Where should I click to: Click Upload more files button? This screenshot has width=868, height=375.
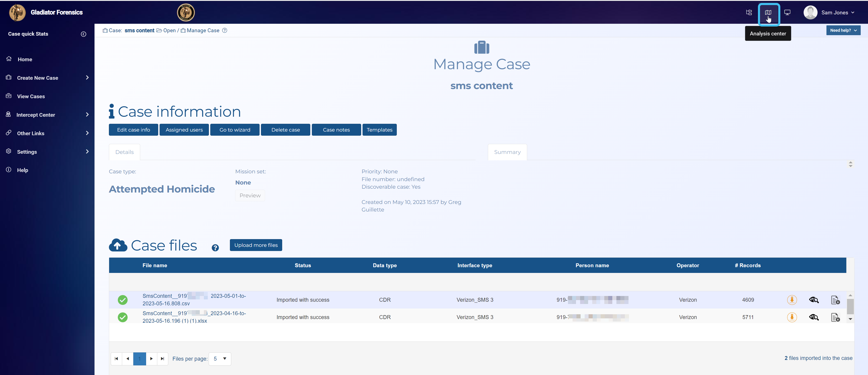tap(256, 245)
